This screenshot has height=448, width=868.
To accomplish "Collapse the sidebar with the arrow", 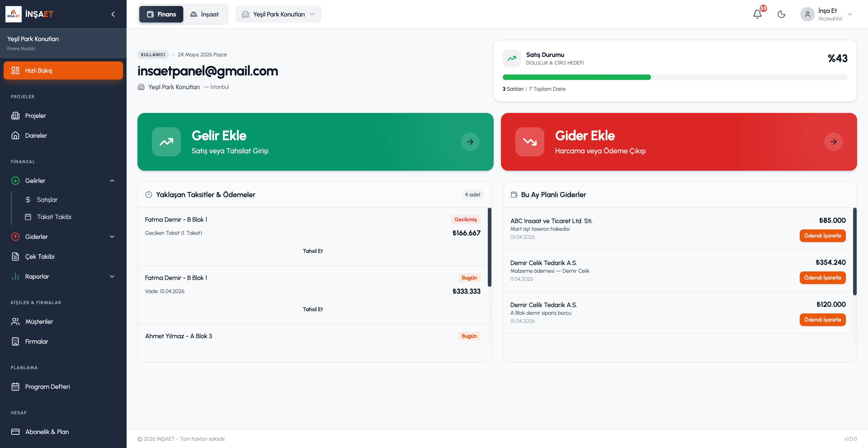I will click(x=113, y=14).
